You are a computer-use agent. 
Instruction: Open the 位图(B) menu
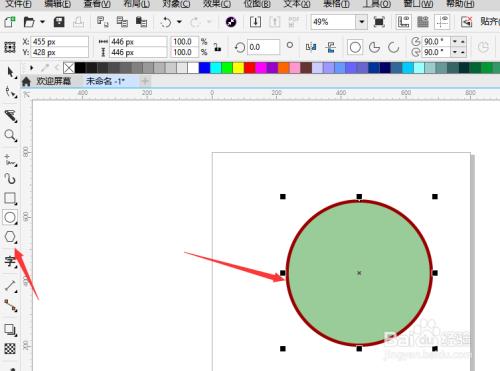pos(257,4)
